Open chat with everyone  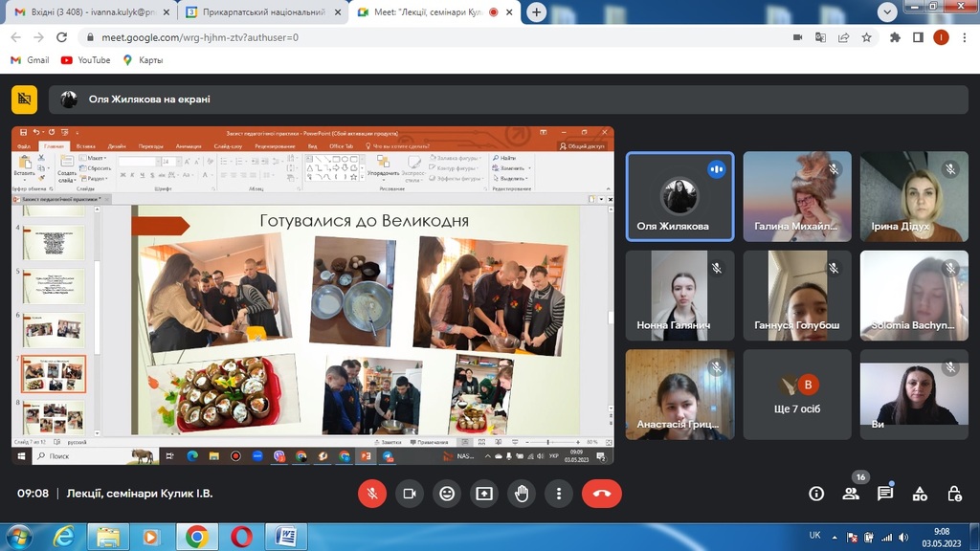(885, 494)
